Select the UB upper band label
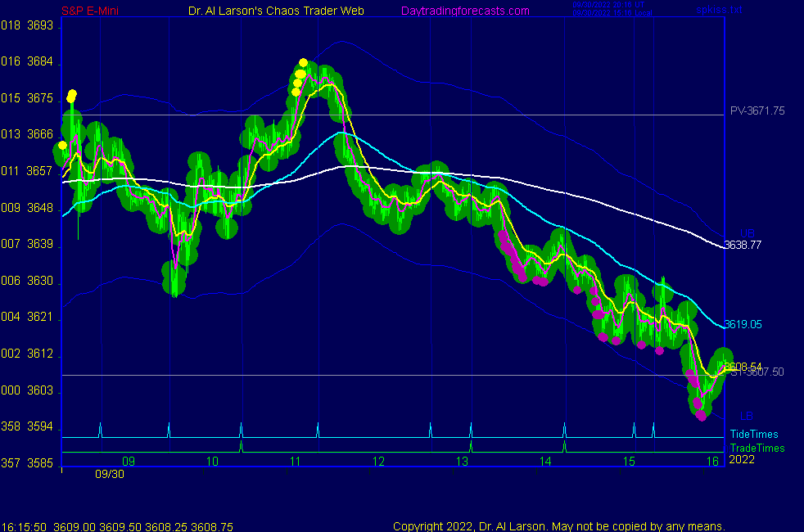The image size is (804, 532). tap(748, 234)
